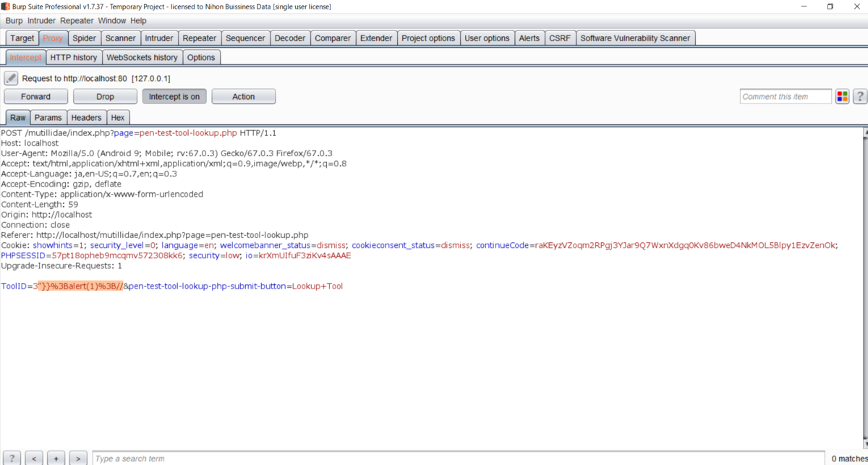Click the Content-Length: 59 header
Image resolution: width=868 pixels, height=465 pixels.
click(40, 205)
